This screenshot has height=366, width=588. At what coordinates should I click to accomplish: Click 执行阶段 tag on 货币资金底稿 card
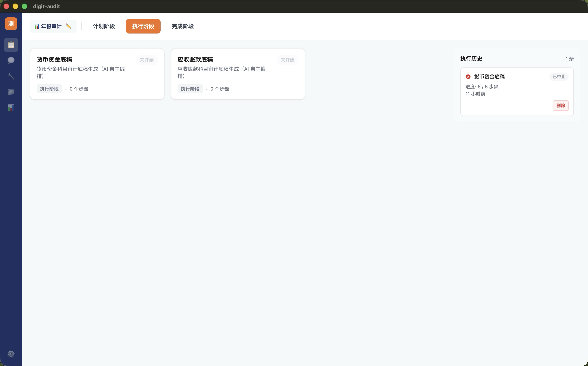click(x=49, y=89)
